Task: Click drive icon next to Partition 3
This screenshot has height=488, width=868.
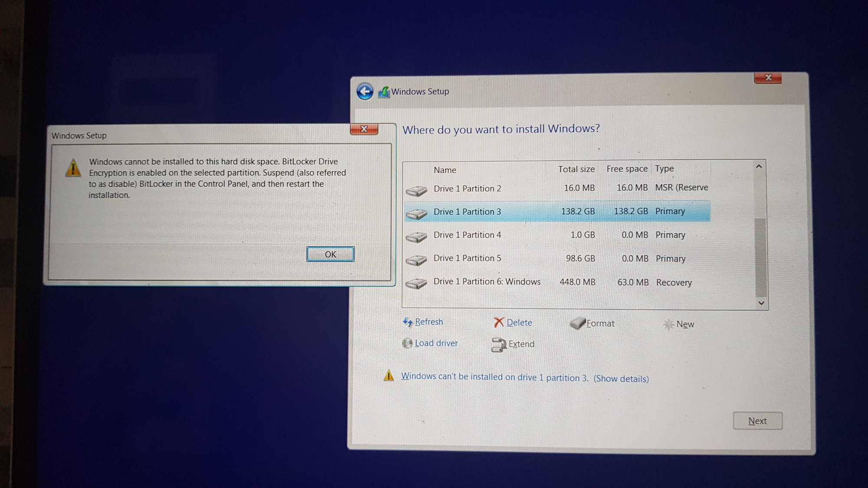Action: coord(417,214)
